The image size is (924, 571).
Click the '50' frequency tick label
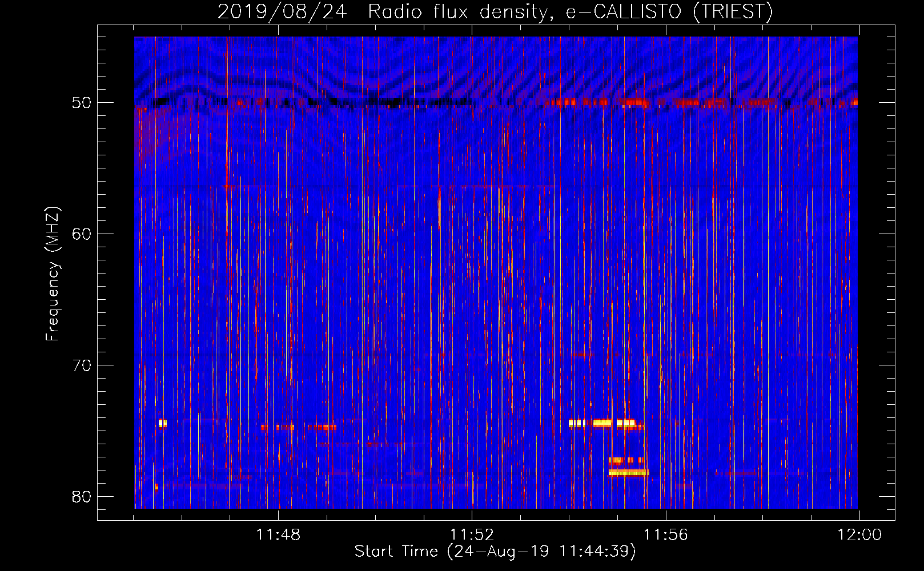coord(82,103)
